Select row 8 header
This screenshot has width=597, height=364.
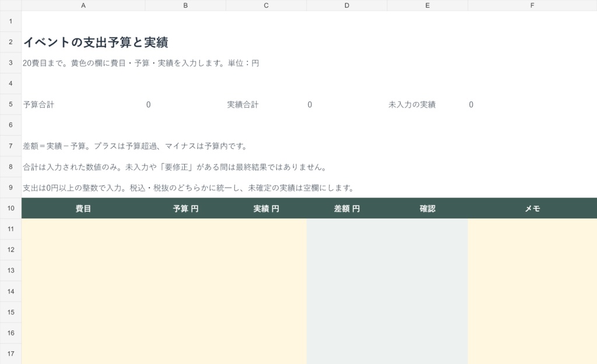tap(10, 167)
